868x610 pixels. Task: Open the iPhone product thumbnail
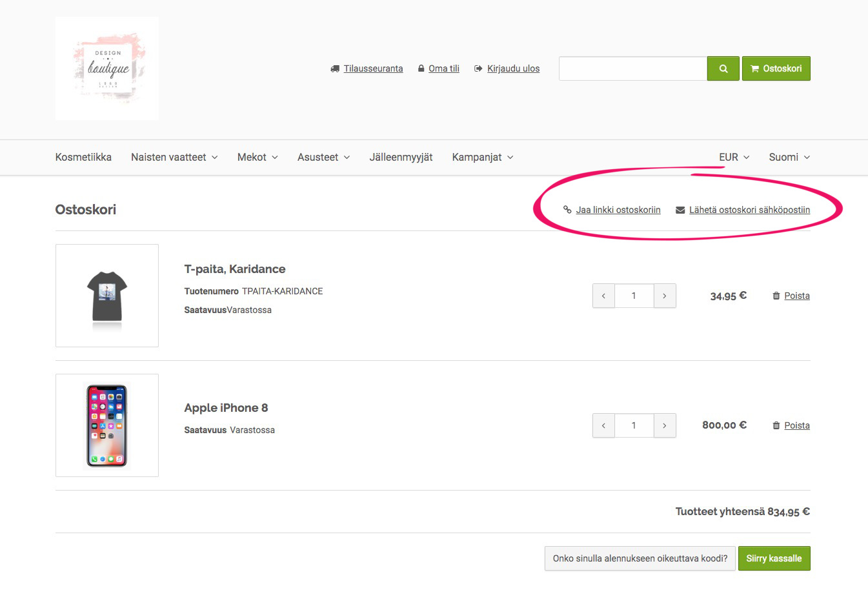point(107,425)
